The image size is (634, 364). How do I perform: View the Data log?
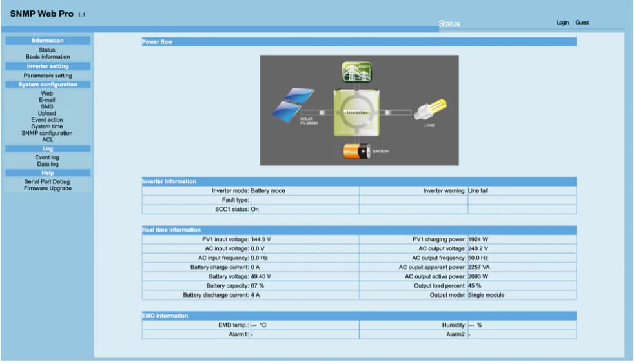[x=47, y=164]
